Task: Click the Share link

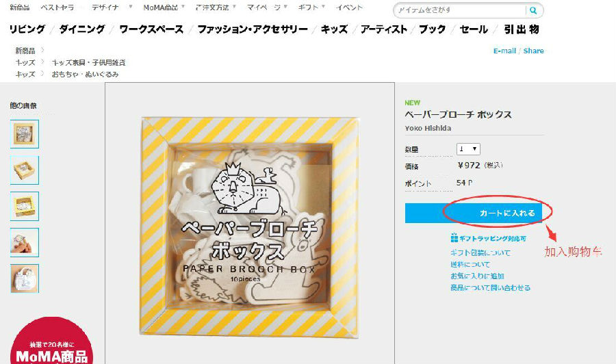Action: [533, 51]
